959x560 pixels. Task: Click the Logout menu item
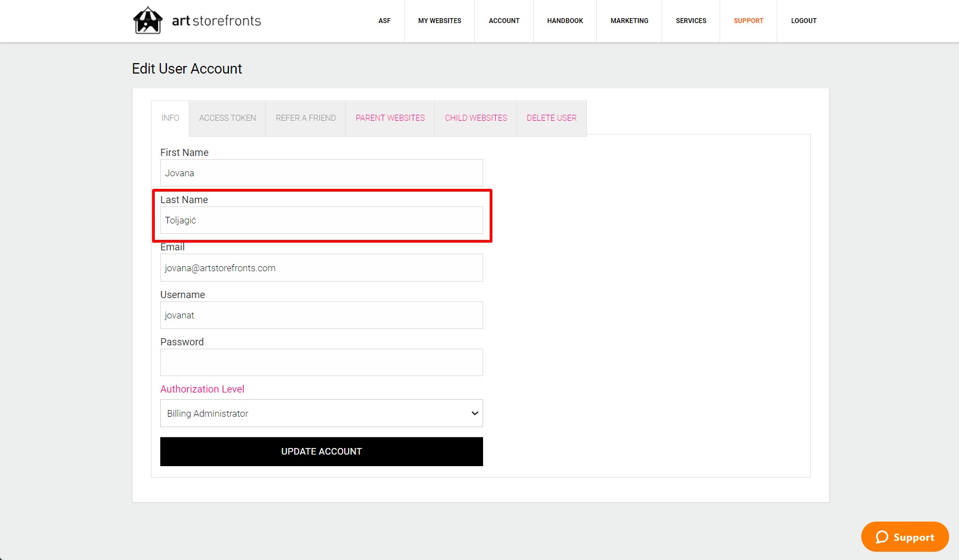[803, 21]
